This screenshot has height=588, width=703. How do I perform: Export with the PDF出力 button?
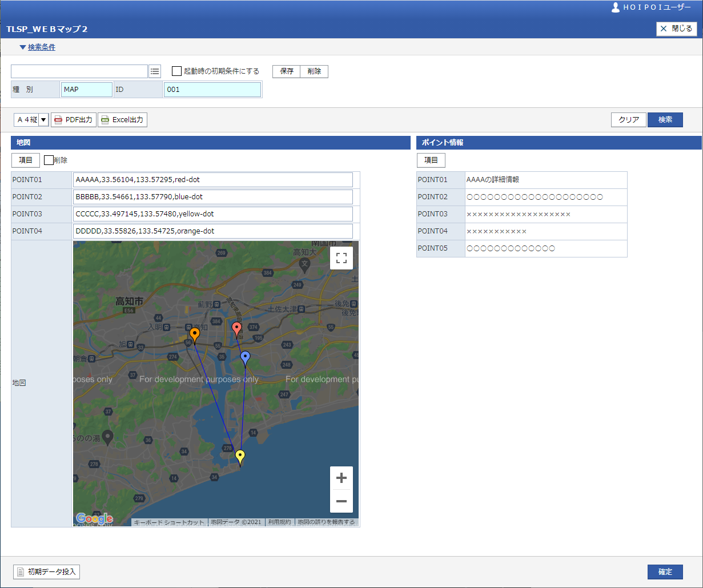74,120
